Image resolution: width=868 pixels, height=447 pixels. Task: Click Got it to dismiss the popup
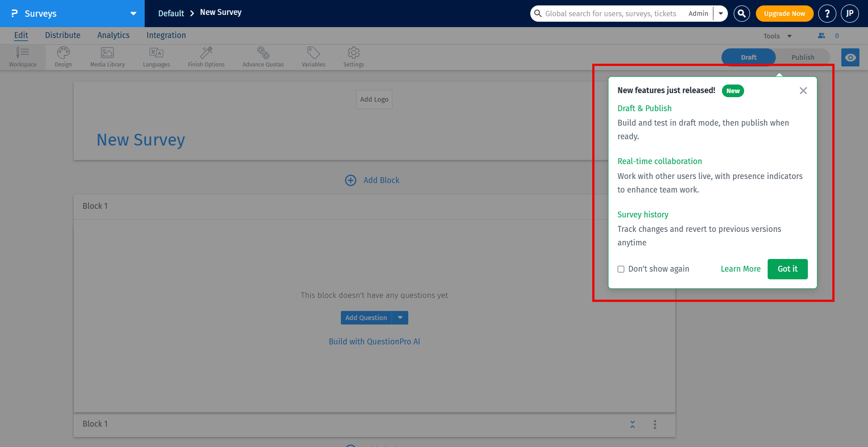click(x=787, y=269)
